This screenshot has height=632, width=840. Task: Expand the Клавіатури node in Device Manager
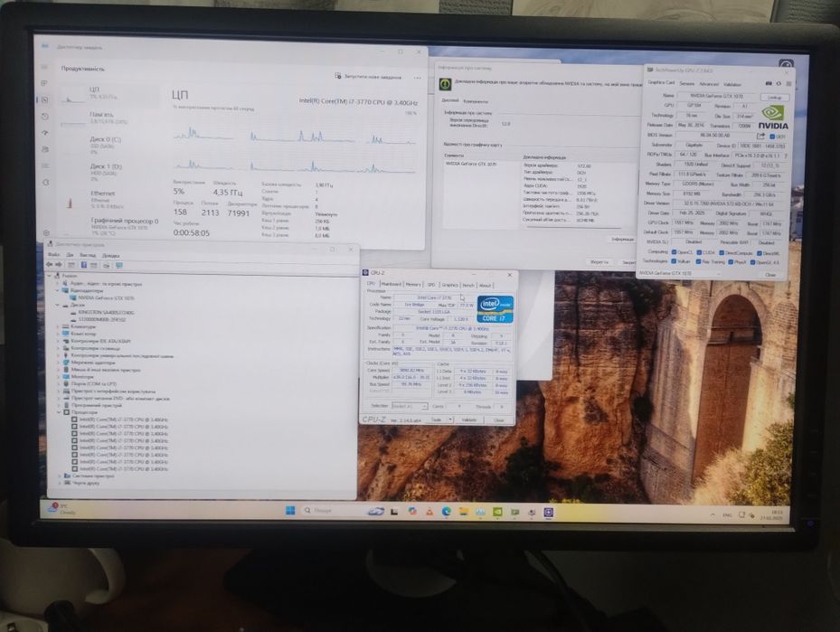[58, 326]
